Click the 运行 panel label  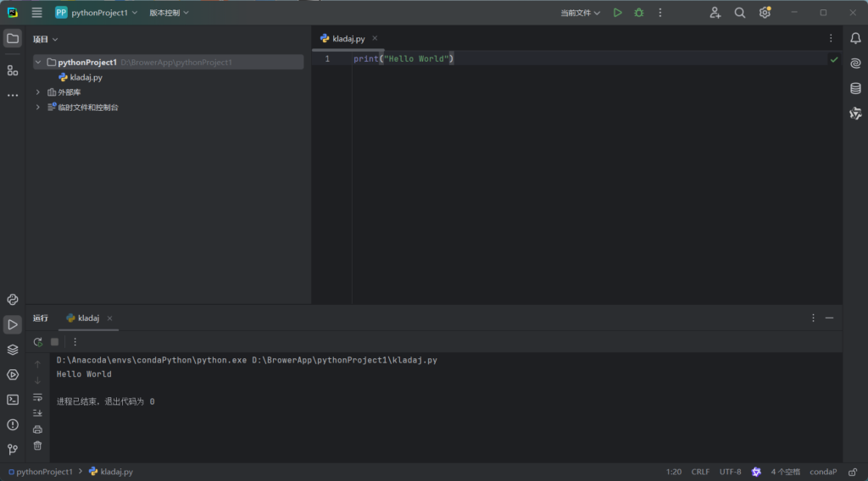(x=41, y=318)
